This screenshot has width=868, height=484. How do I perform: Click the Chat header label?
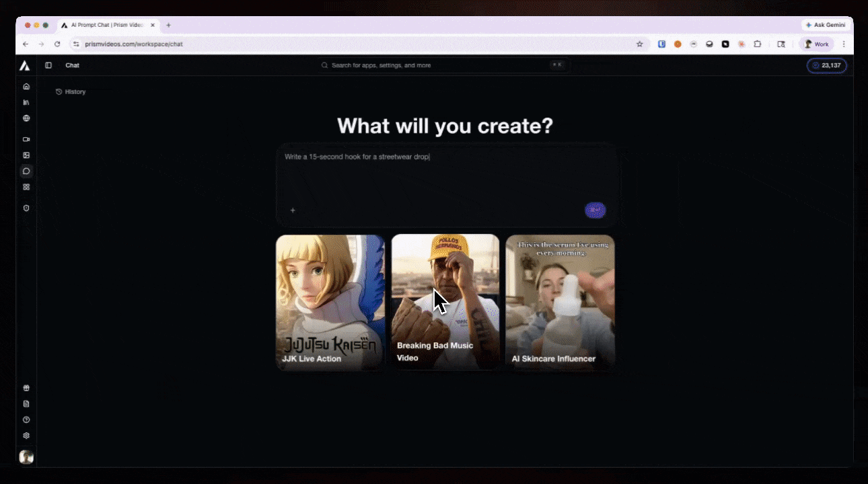72,65
